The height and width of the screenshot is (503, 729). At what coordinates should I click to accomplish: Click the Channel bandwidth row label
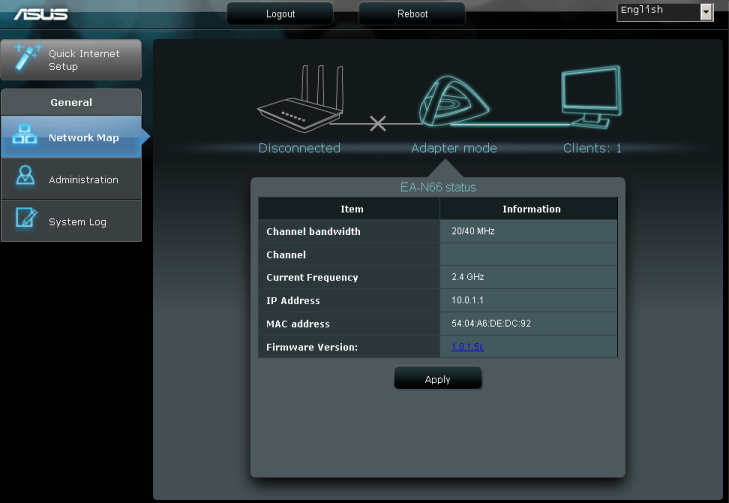(313, 232)
